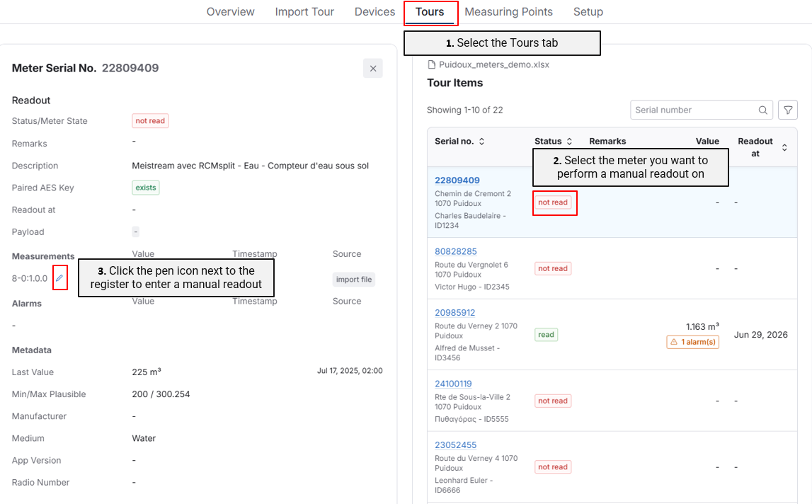
Task: Click the Alfred de Musset - ID3456 text
Action: point(467,353)
